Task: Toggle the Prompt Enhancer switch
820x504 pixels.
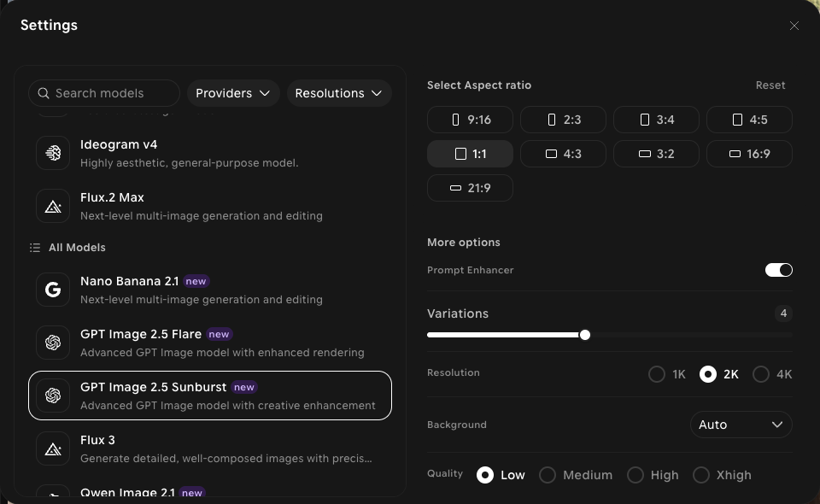Action: (x=779, y=270)
